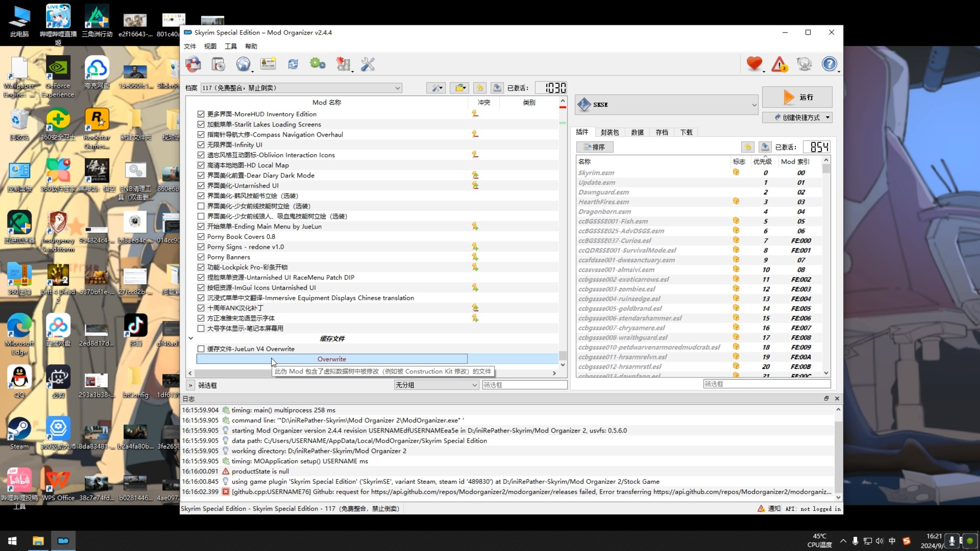Image resolution: width=980 pixels, height=551 pixels.
Task: Sort plugins by 优先级 column header
Action: coord(763,161)
